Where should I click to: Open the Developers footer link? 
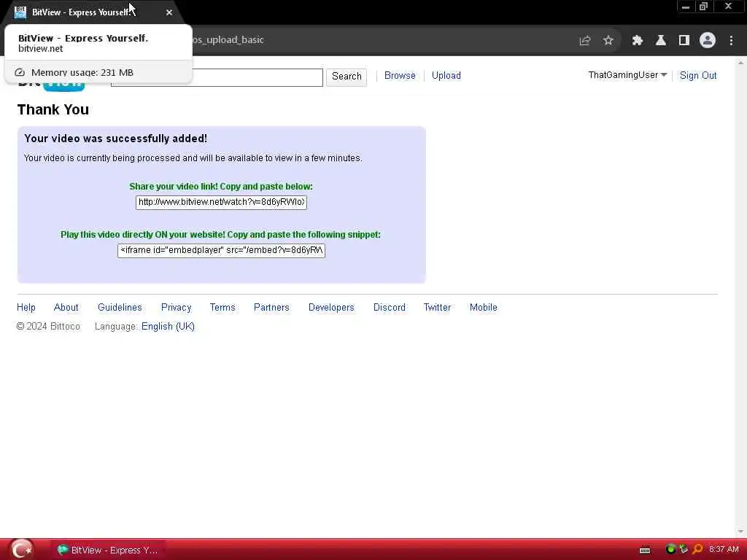coord(331,307)
